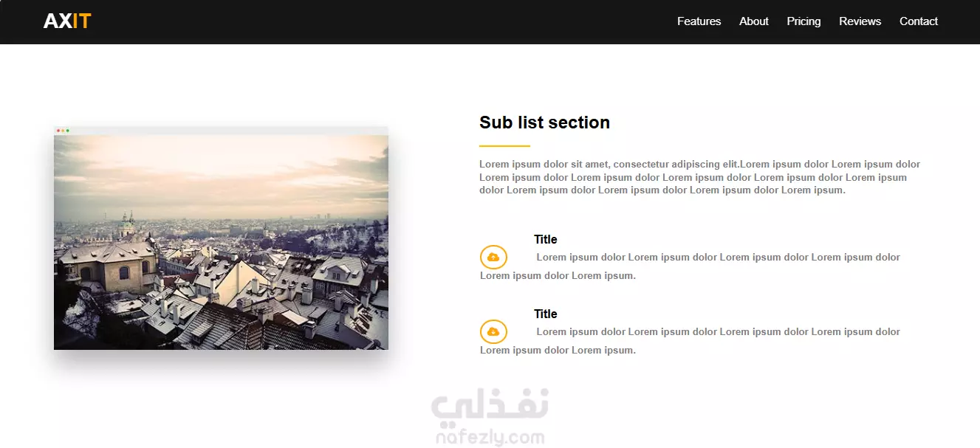Click the second "Title" list heading

(546, 314)
